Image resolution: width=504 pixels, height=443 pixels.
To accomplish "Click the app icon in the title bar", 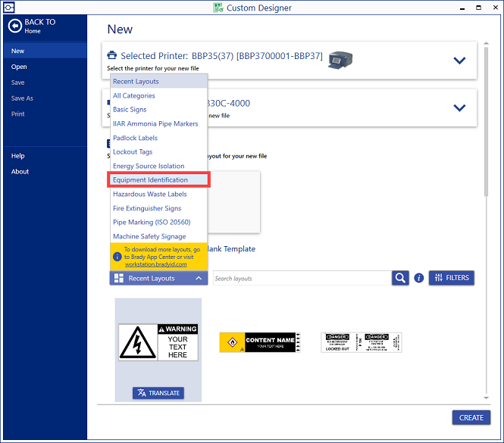I will 9,7.
